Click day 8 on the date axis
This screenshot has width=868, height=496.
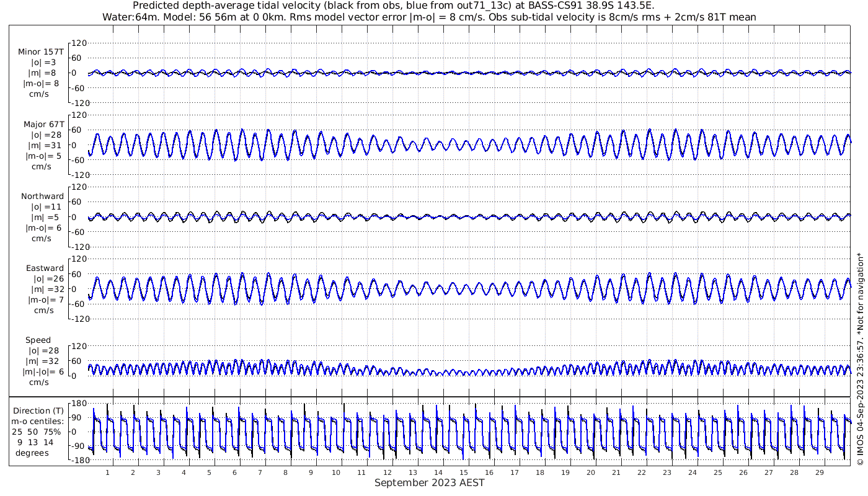pyautogui.click(x=285, y=472)
